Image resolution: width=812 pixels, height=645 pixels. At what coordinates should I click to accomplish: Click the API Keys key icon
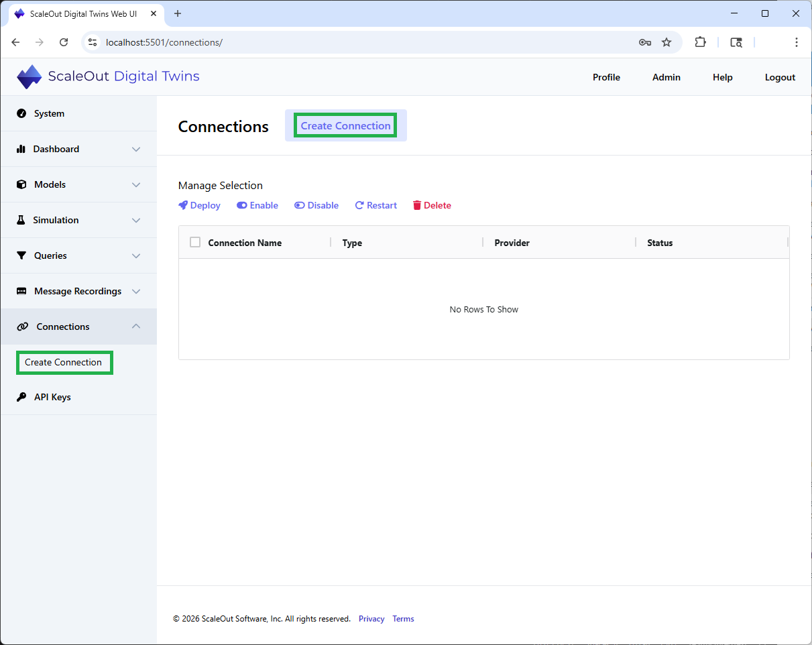(x=21, y=397)
